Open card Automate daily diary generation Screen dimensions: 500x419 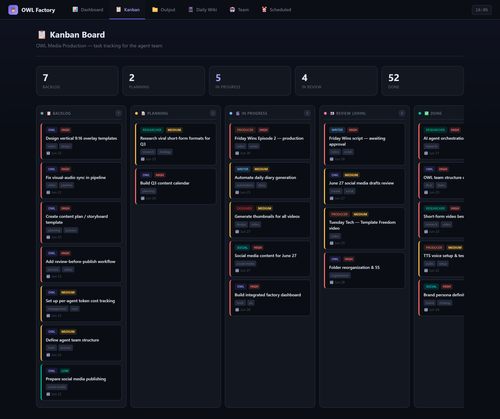(270, 180)
